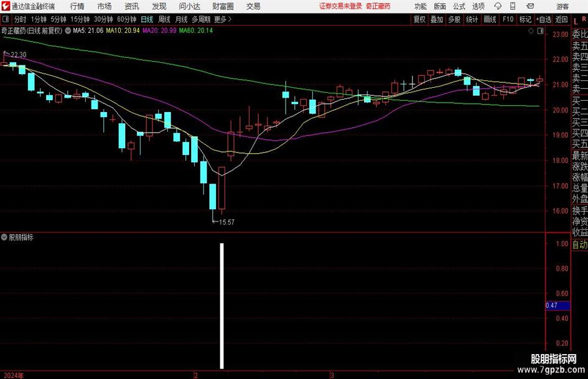The width and height of the screenshot is (588, 379).
Task: Click the diamond icon at chart top-right
Action: point(531,31)
